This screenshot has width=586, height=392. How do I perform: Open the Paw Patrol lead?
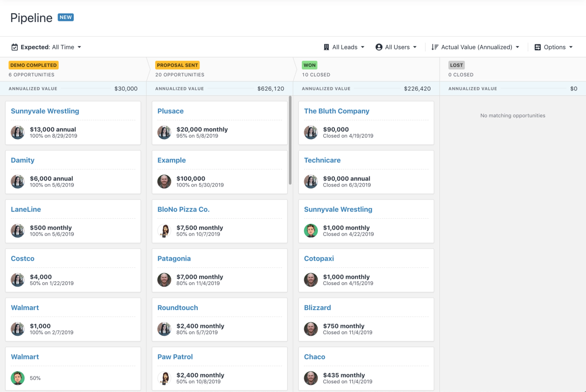click(175, 357)
